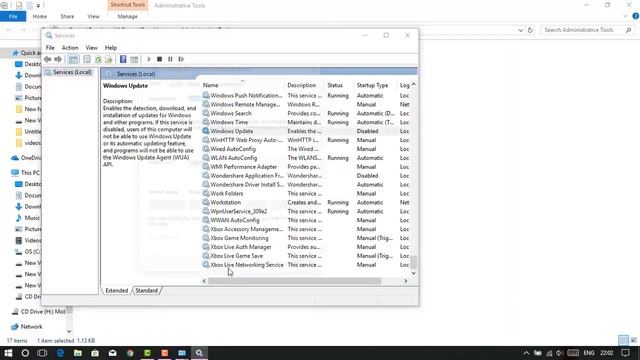Click the Refresh toolbar icon in Services
640x360 pixels.
coord(98,60)
